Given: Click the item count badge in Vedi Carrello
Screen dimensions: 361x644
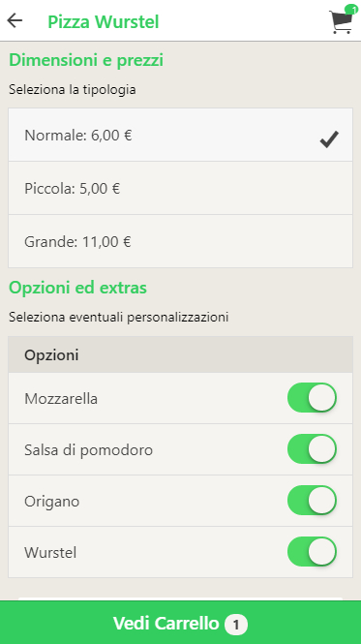Looking at the screenshot, I should click(236, 625).
